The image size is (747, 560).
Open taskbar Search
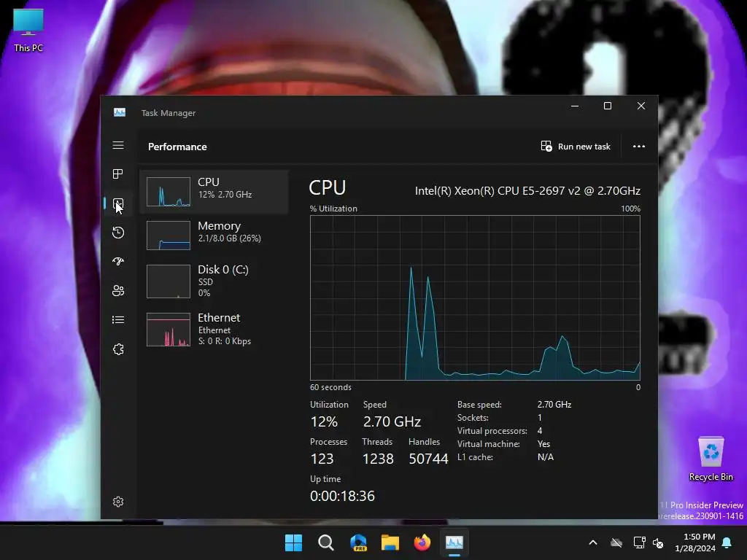coord(326,542)
